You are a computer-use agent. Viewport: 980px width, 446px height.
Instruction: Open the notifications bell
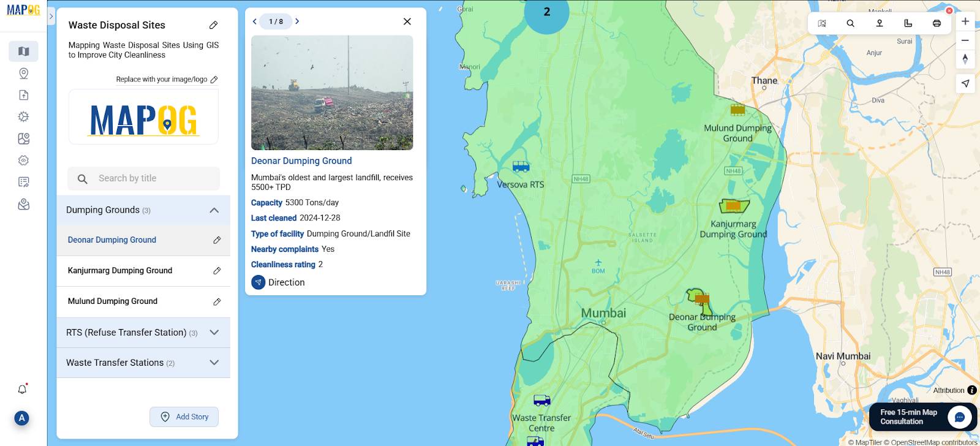[x=22, y=390]
